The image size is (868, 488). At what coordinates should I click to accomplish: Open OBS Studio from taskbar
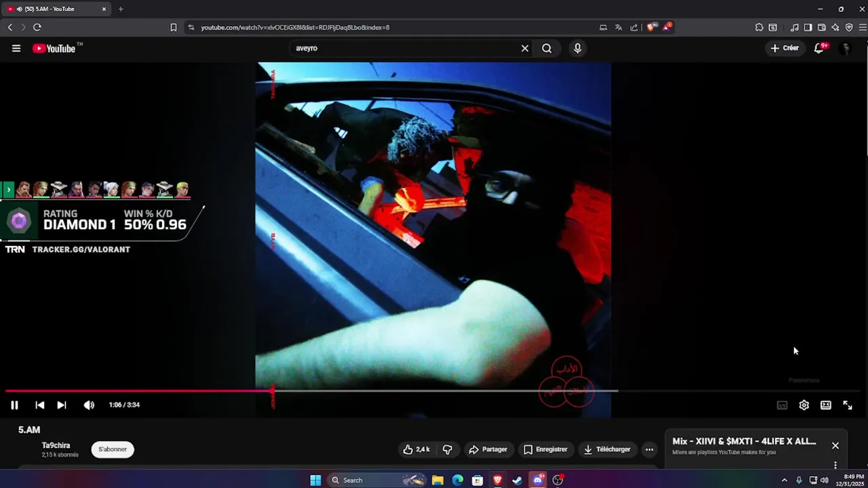(558, 480)
